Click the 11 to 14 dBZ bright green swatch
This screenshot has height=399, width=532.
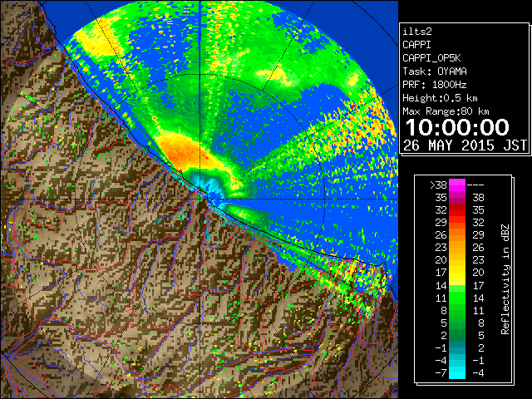(457, 298)
